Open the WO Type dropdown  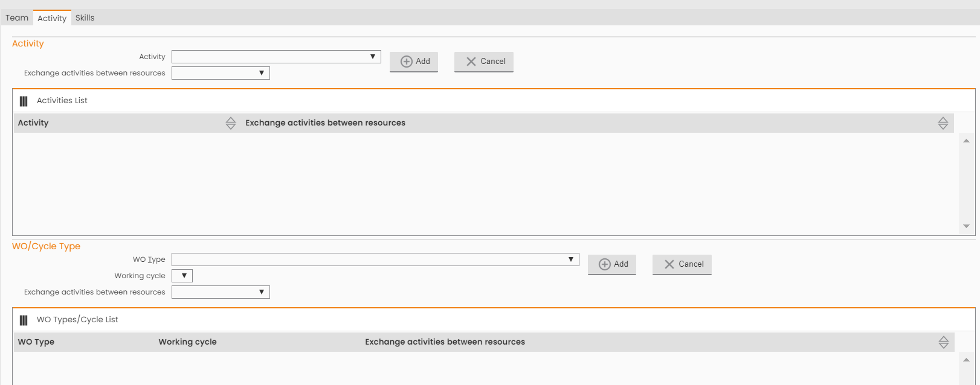375,259
